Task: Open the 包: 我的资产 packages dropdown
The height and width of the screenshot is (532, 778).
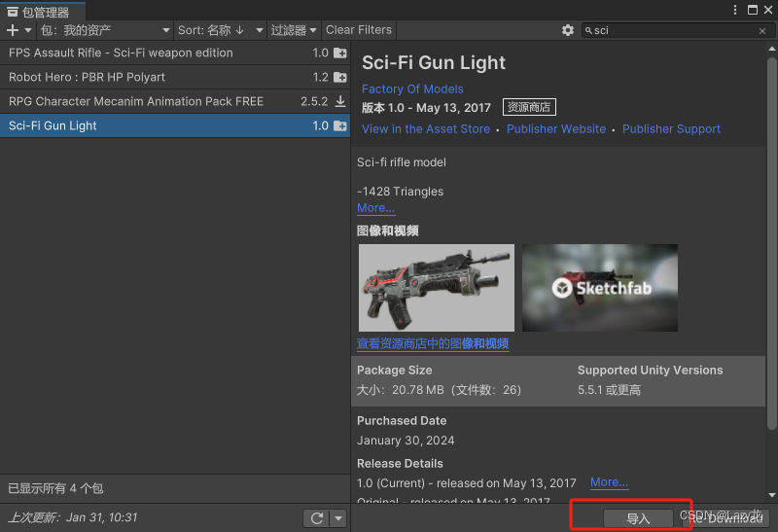Action: [x=105, y=30]
